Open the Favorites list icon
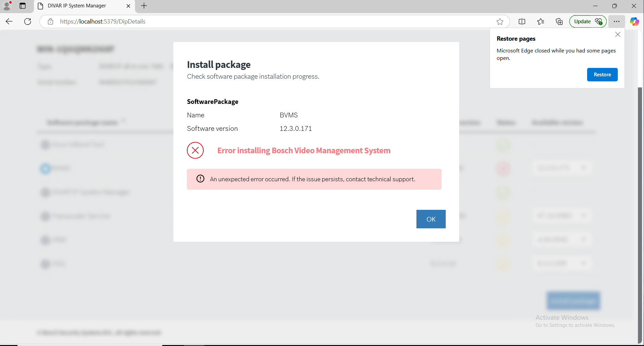 [x=541, y=22]
